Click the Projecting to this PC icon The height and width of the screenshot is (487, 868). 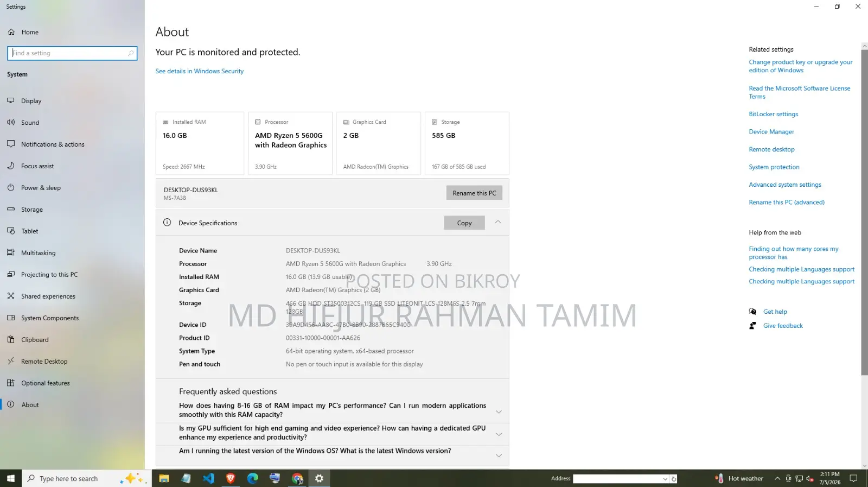coord(11,274)
